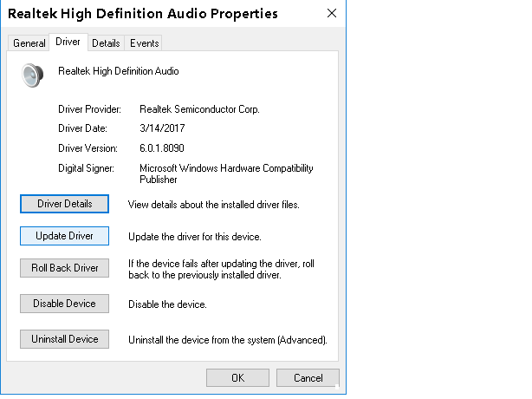Click 'Uninstall the device from the system' text
Screen dimensions: 532x399
(x=228, y=340)
